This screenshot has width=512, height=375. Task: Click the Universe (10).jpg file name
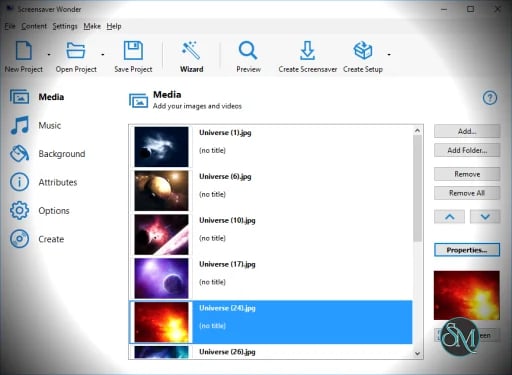tap(227, 220)
